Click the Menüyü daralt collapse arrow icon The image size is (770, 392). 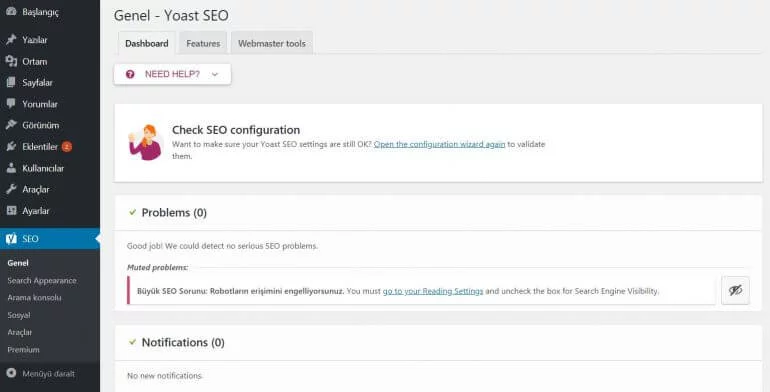pos(11,373)
